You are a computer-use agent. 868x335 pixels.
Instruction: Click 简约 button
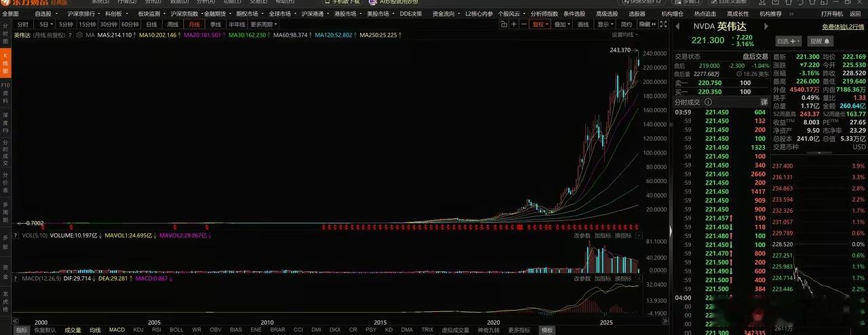pos(627,24)
